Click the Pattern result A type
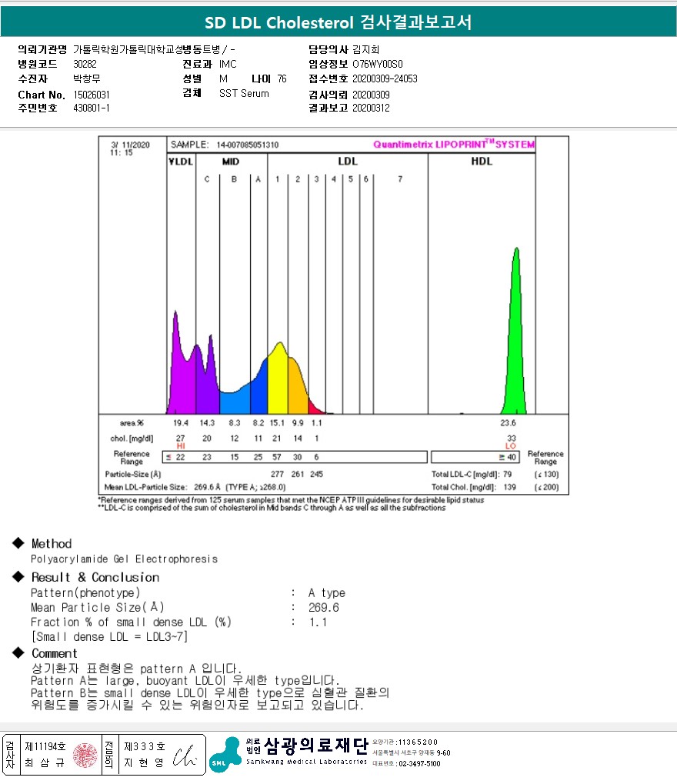 coord(326,593)
